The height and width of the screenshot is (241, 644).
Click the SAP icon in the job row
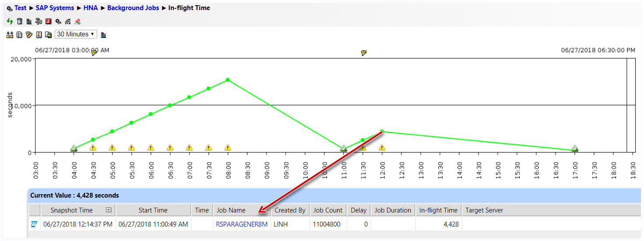[34, 224]
